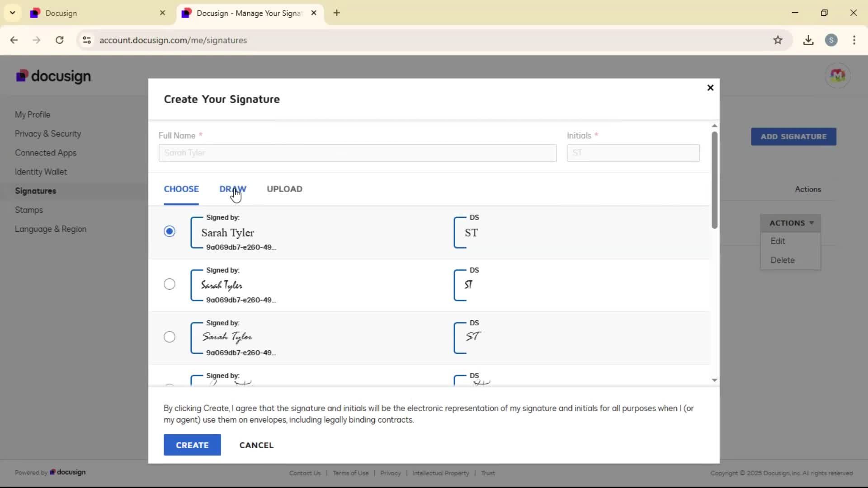Open the user avatar menu
The height and width of the screenshot is (488, 868).
coord(837,75)
